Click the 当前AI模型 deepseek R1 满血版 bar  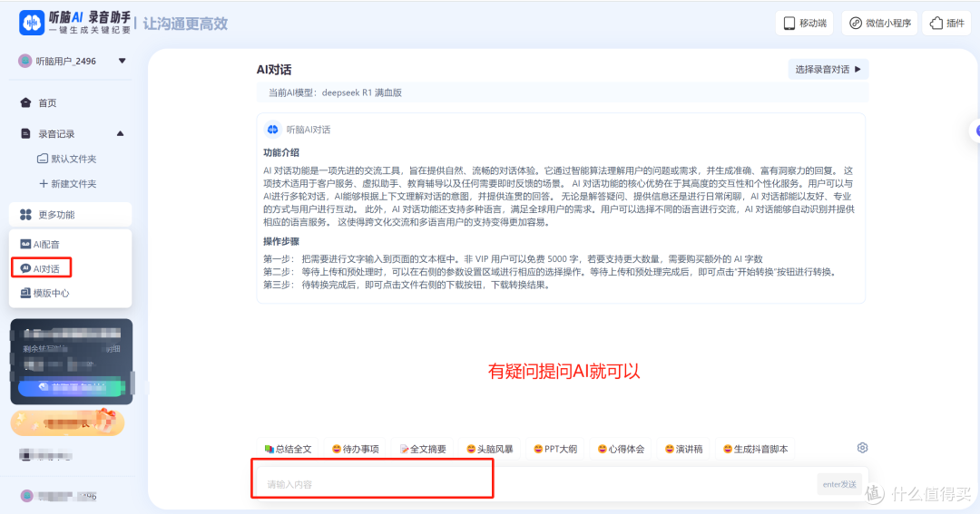[562, 92]
